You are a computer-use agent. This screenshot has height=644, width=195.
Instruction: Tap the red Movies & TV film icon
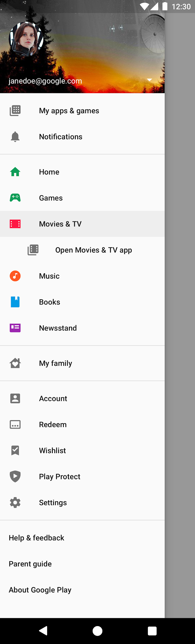pos(15,224)
